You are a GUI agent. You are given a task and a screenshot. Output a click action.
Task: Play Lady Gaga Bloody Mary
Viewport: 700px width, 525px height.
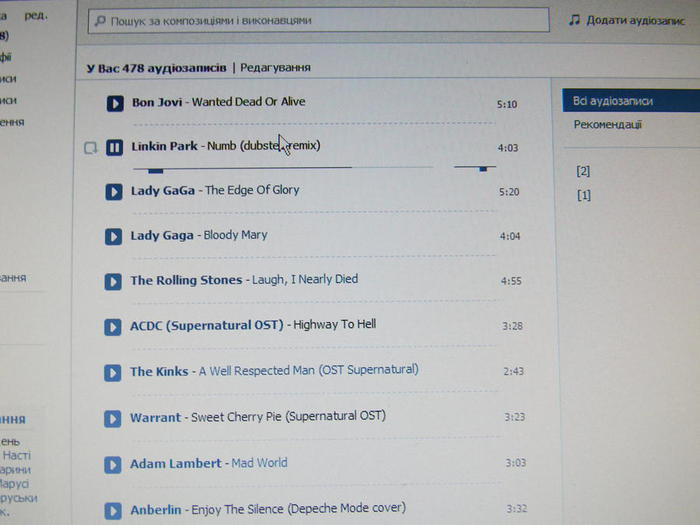(113, 237)
